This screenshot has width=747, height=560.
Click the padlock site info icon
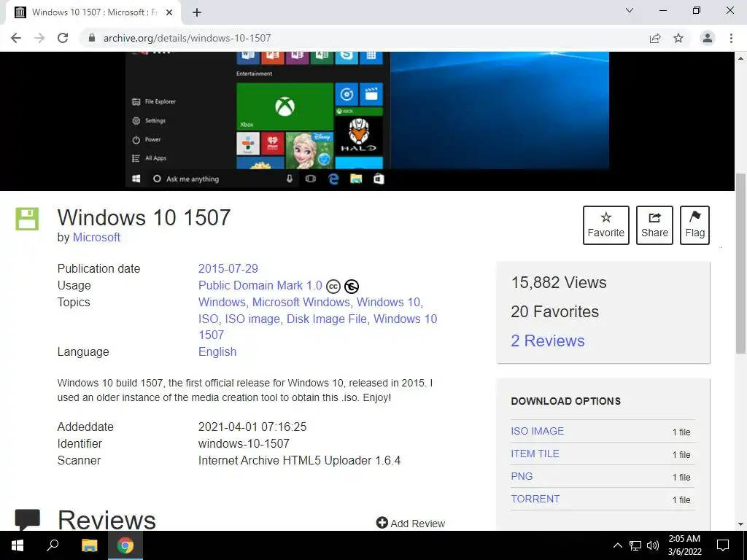point(92,38)
